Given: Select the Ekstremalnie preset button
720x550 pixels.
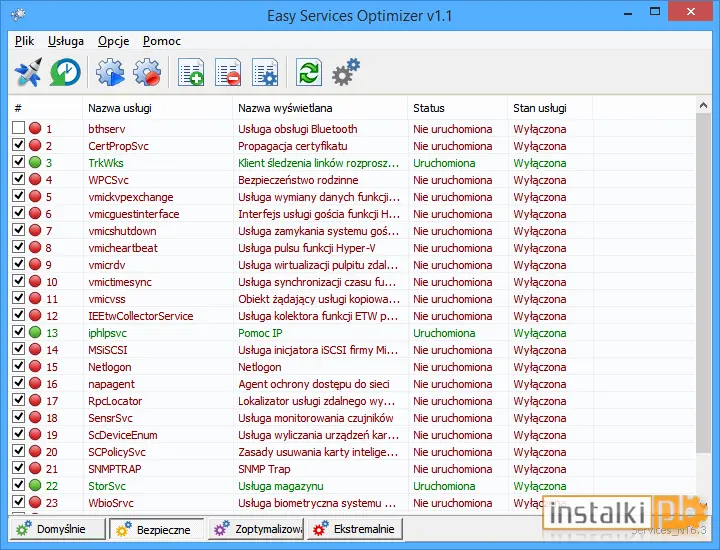Looking at the screenshot, I should (355, 529).
